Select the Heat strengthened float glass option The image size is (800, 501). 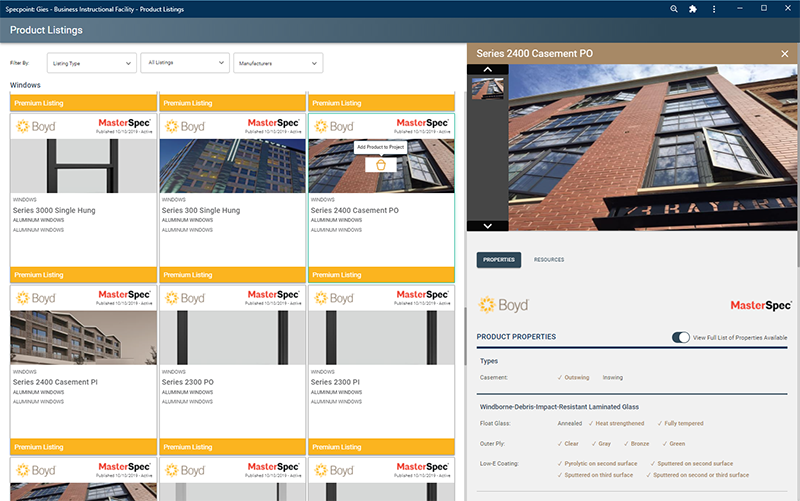click(x=617, y=423)
